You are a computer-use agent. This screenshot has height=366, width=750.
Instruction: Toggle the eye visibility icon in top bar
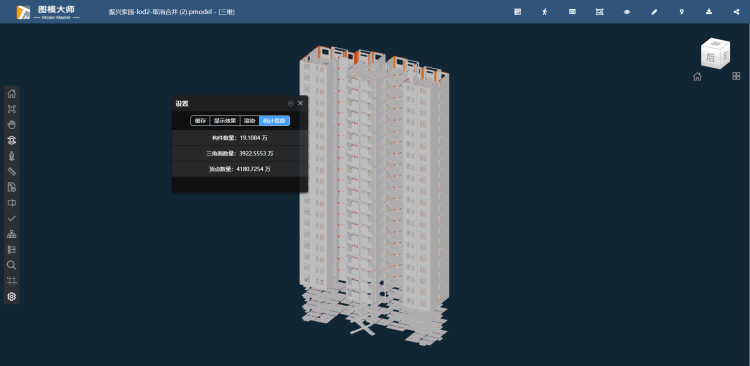(x=627, y=12)
